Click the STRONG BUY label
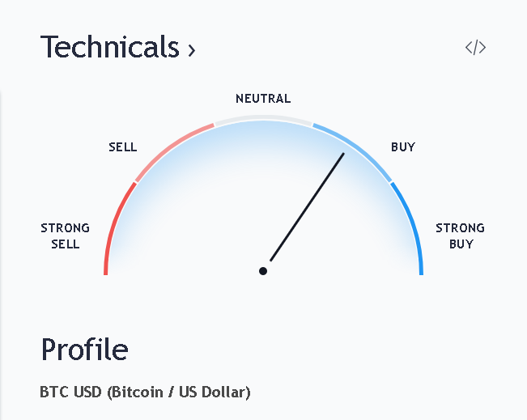 point(460,235)
